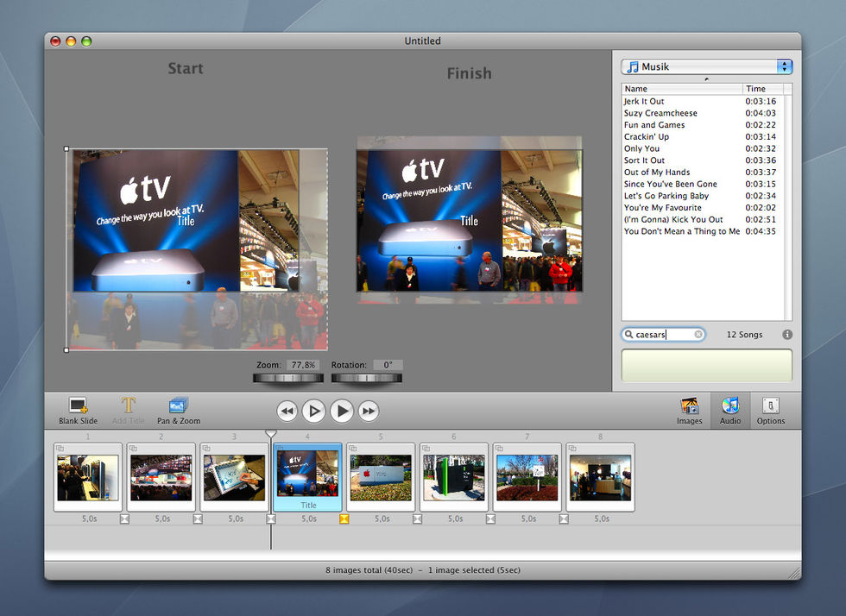Open the Musik source dropdown
This screenshot has height=616, width=846.
(706, 66)
